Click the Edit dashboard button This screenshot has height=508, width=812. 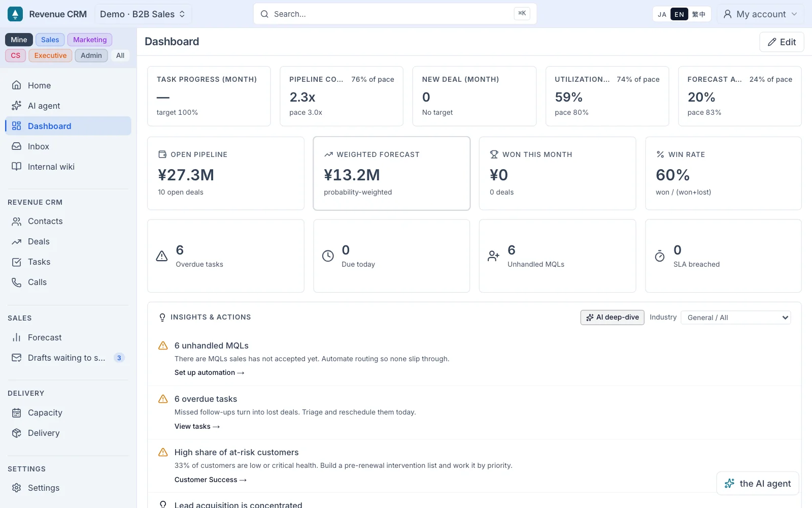click(x=782, y=42)
